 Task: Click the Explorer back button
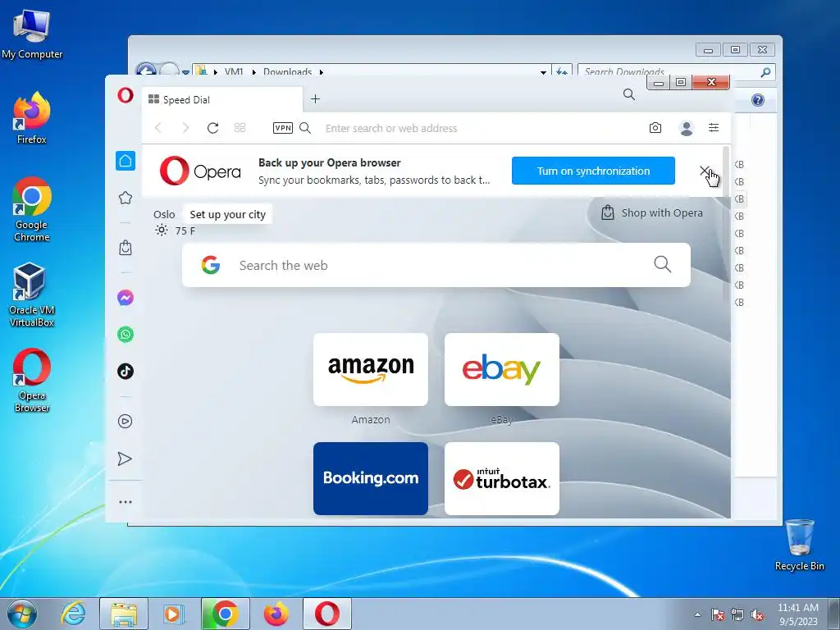(146, 71)
